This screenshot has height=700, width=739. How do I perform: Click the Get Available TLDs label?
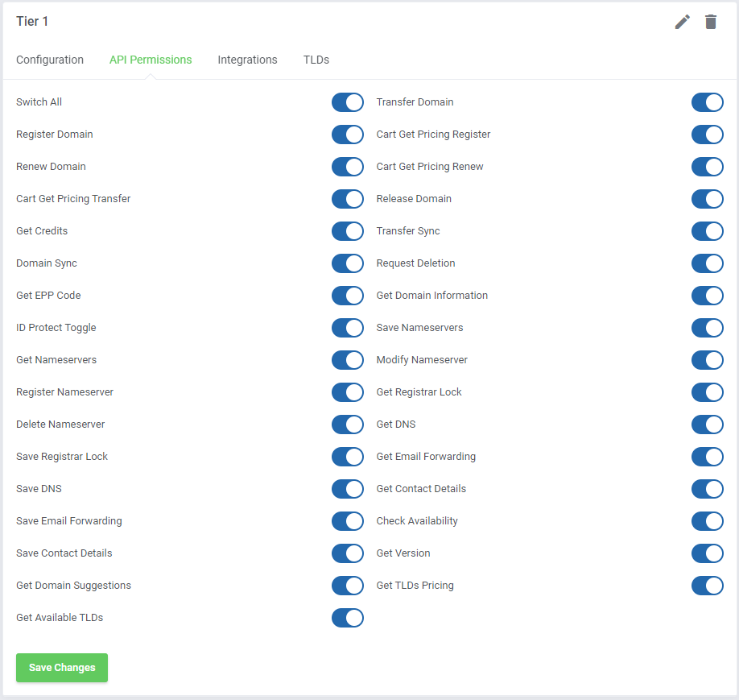click(x=60, y=618)
